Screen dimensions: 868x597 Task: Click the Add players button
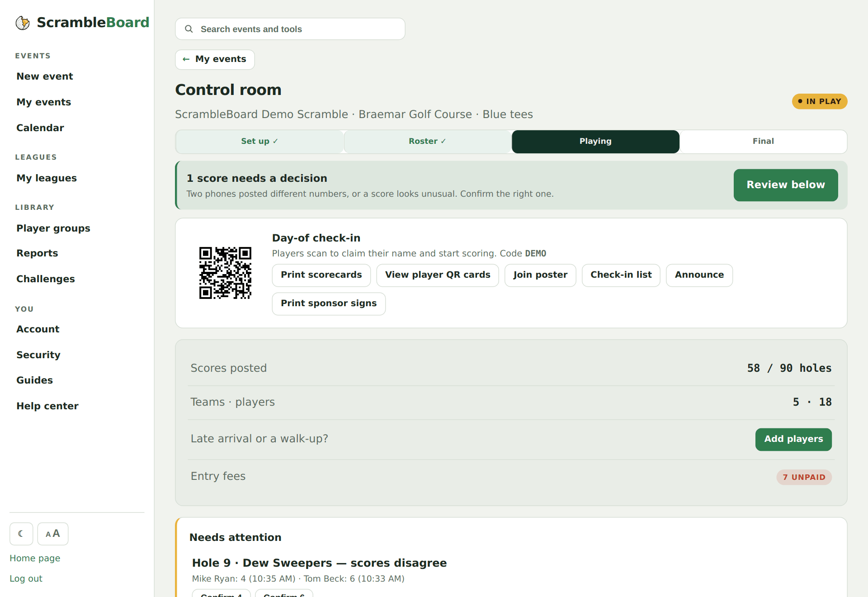pos(793,439)
